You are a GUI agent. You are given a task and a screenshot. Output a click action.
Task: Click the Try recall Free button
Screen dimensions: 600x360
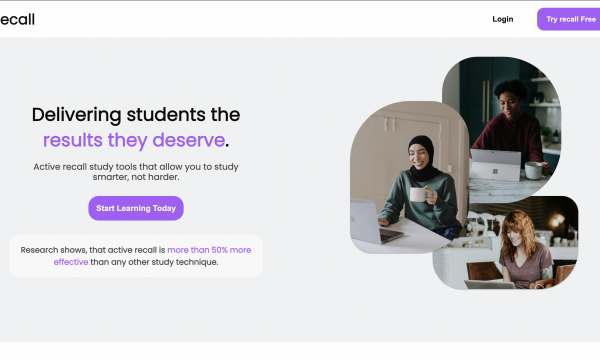[569, 19]
